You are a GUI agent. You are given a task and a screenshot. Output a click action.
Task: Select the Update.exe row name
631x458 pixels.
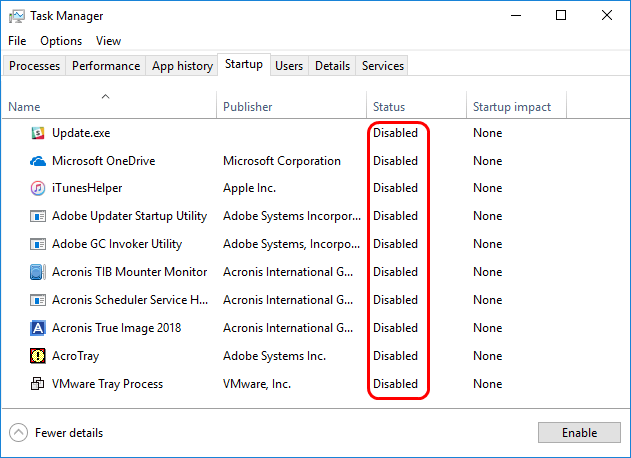coord(81,133)
